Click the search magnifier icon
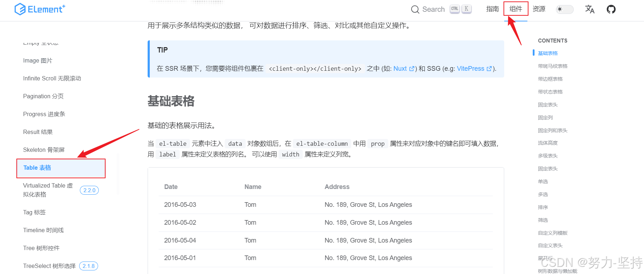Screen dimensions: 644x274 415,9
